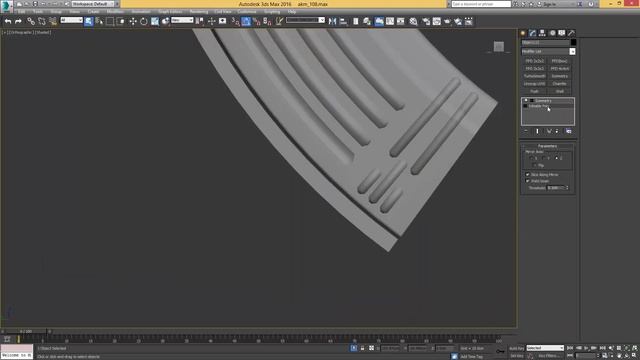Activate the Select and Move tool
This screenshot has width=640, height=360.
click(133, 21)
